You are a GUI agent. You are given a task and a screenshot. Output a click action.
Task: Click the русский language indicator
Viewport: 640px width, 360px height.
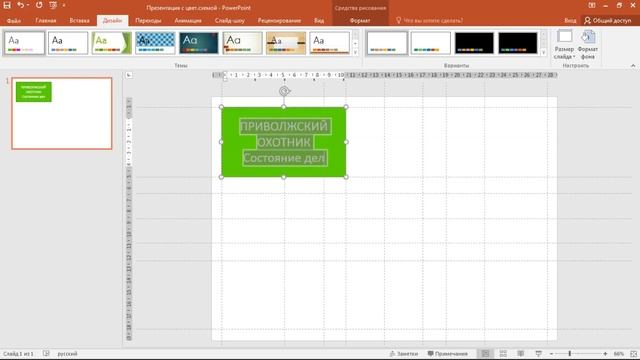coord(67,354)
